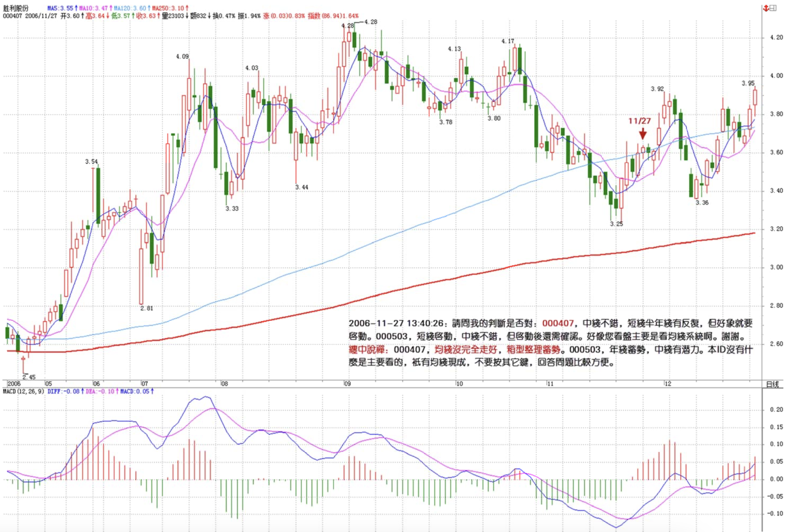Viewport: 787px width, 532px height.
Task: Click the 2.45 low price label
Action: tap(29, 377)
